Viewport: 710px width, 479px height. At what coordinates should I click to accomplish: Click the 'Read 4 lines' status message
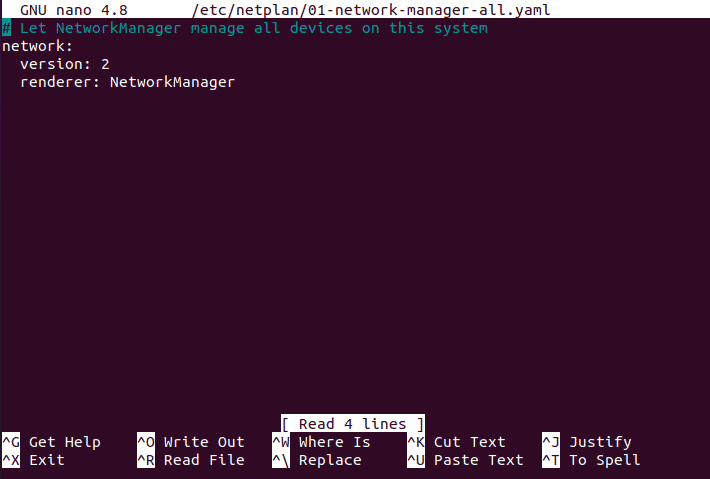coord(352,424)
